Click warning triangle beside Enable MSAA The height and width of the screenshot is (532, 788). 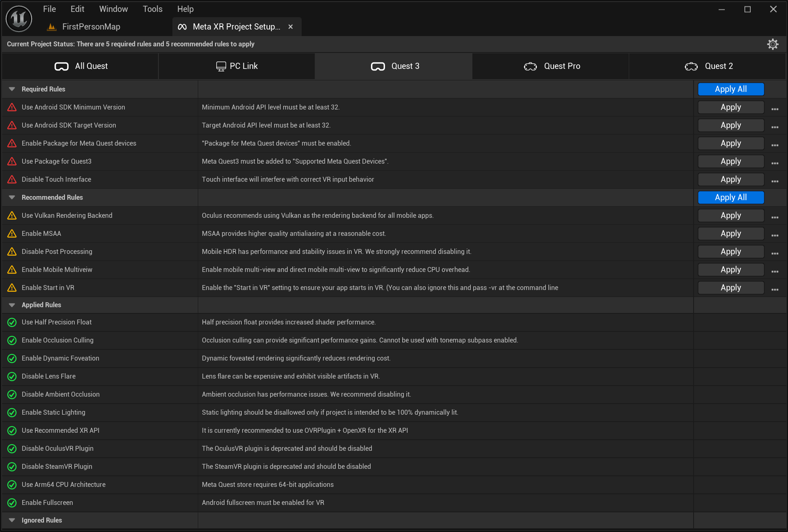point(11,233)
